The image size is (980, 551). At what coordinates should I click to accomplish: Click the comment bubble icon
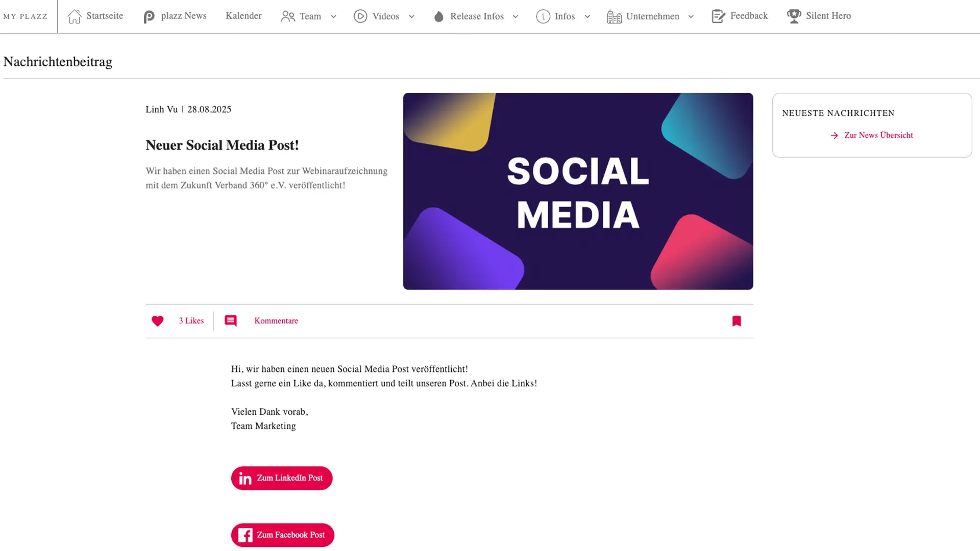(231, 321)
